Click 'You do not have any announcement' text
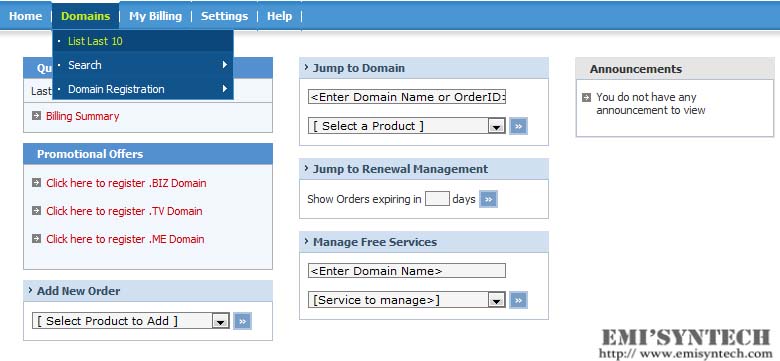 [x=651, y=103]
